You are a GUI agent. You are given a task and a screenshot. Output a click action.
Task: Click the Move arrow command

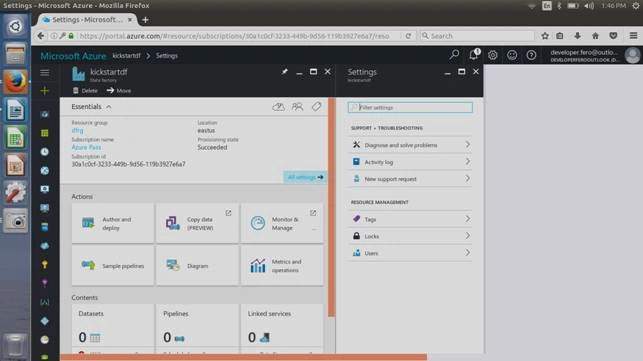[119, 90]
